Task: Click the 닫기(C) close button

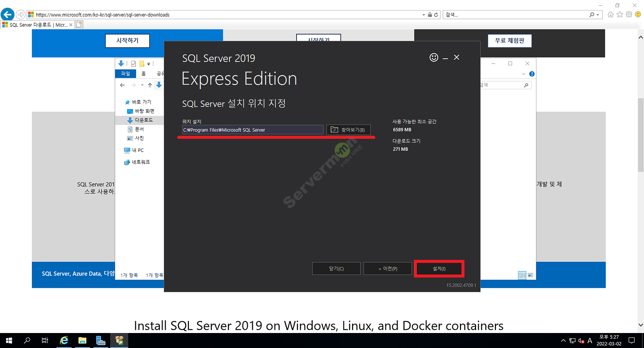Action: pyautogui.click(x=336, y=269)
